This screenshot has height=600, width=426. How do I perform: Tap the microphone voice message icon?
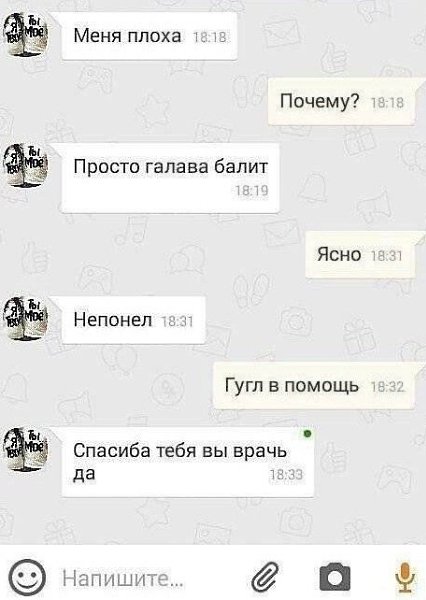point(405,577)
